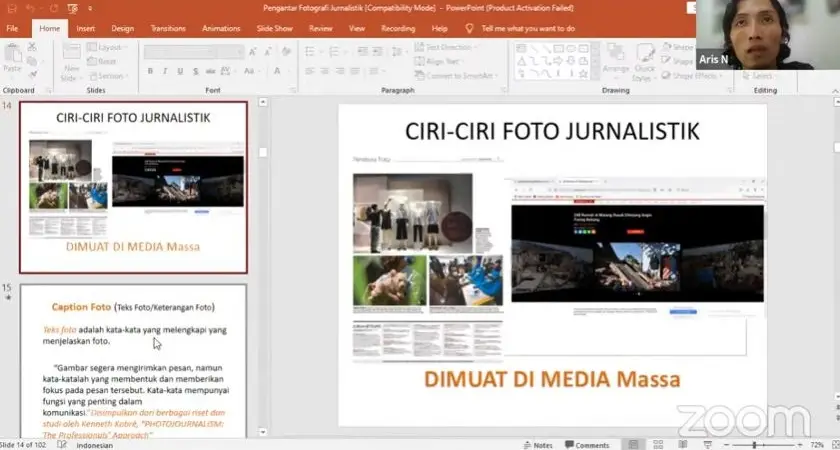Toggle Text Shadow formatting
840x450 pixels.
click(x=196, y=71)
